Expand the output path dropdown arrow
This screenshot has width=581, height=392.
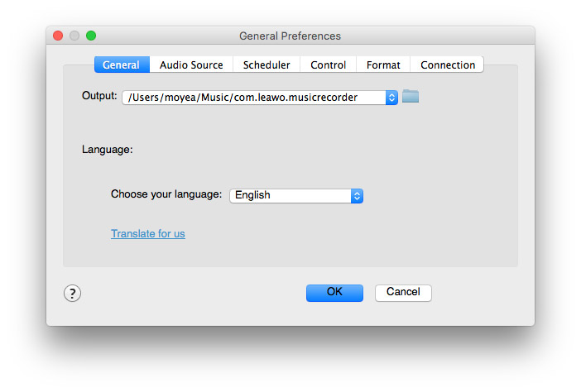tap(391, 98)
